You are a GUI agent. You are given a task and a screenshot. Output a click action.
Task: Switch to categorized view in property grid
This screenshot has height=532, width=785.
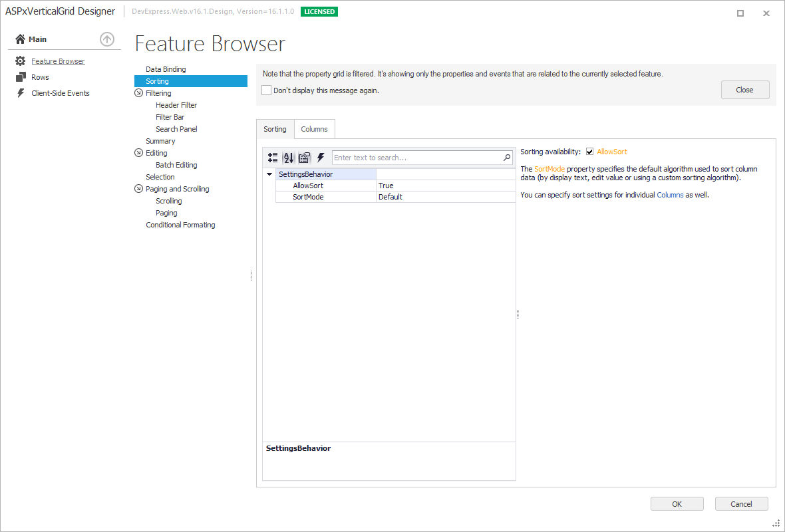point(272,158)
